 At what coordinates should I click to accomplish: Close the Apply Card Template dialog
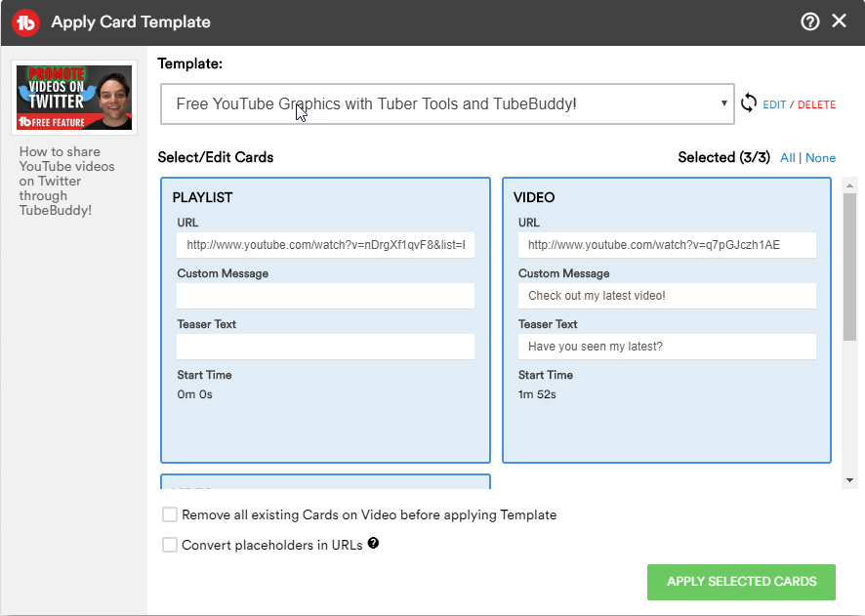839,21
